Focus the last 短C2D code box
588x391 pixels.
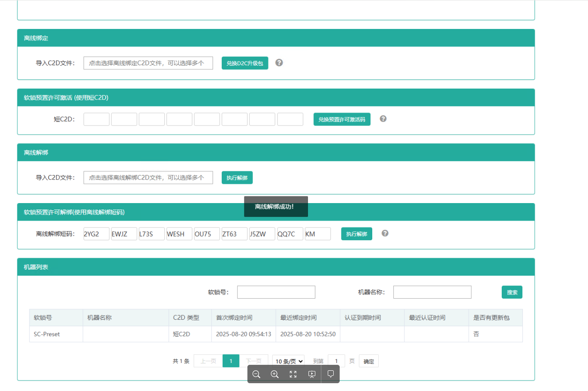click(x=290, y=119)
